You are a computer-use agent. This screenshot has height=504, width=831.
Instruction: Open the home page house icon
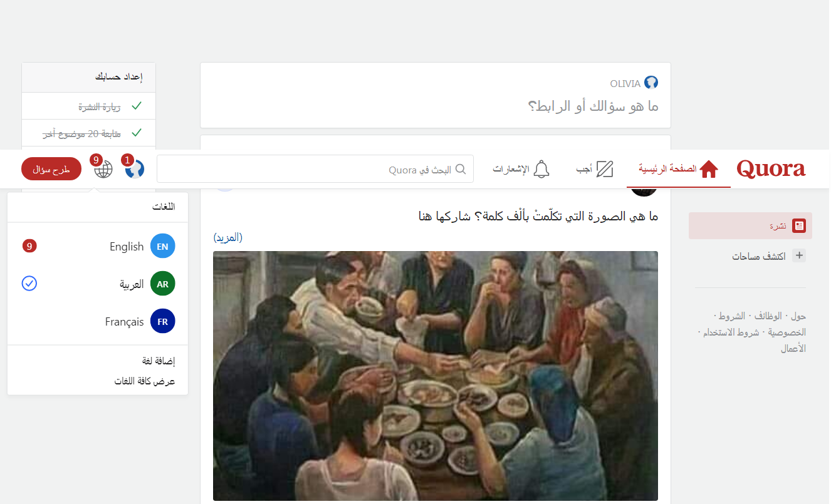coord(709,169)
